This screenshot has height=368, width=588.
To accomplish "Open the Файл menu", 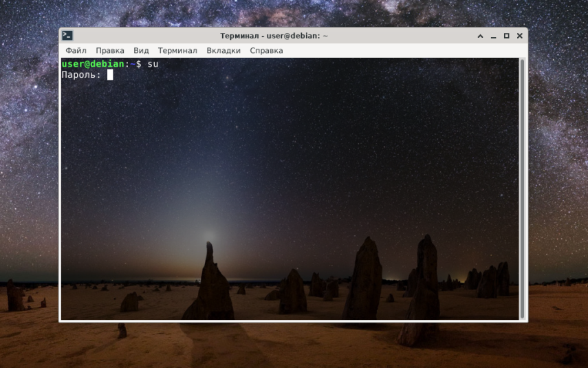I will pyautogui.click(x=76, y=51).
